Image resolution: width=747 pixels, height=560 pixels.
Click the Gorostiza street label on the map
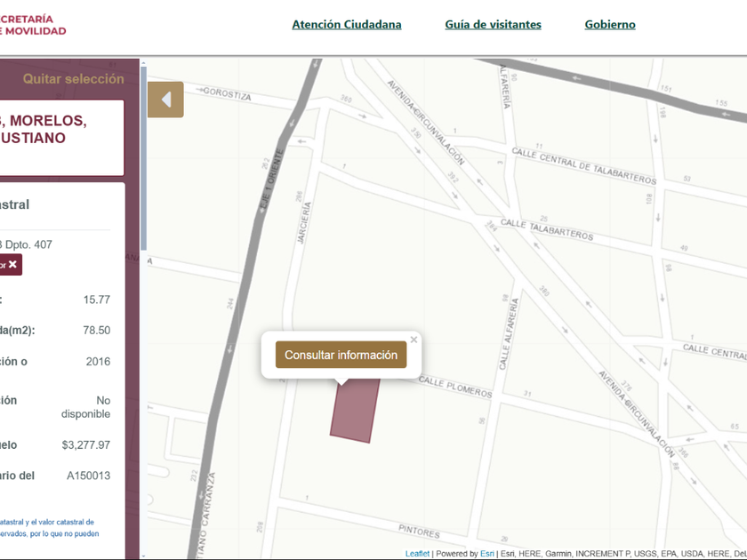pyautogui.click(x=229, y=95)
